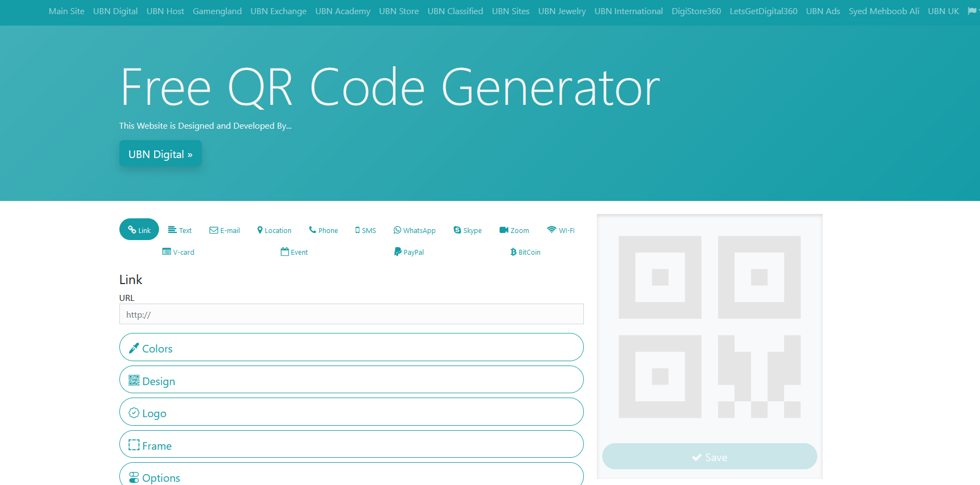Viewport: 980px width, 485px height.
Task: Open the UBN UK link
Action: point(944,11)
